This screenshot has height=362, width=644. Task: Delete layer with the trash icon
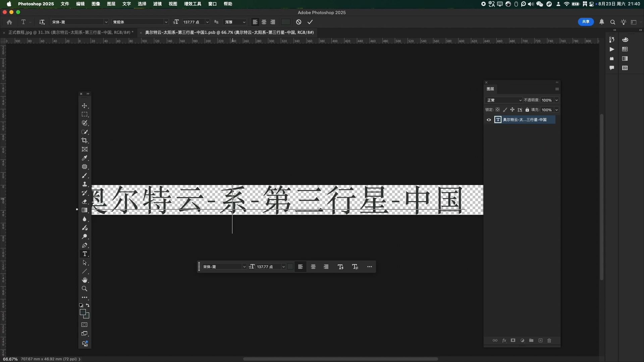[549, 341]
